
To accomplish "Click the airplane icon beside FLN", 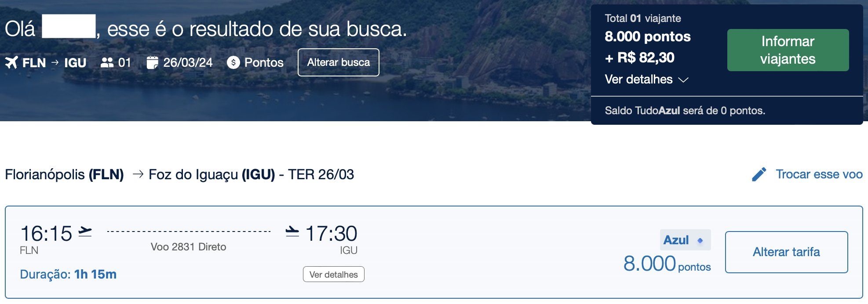I will pyautogui.click(x=11, y=62).
